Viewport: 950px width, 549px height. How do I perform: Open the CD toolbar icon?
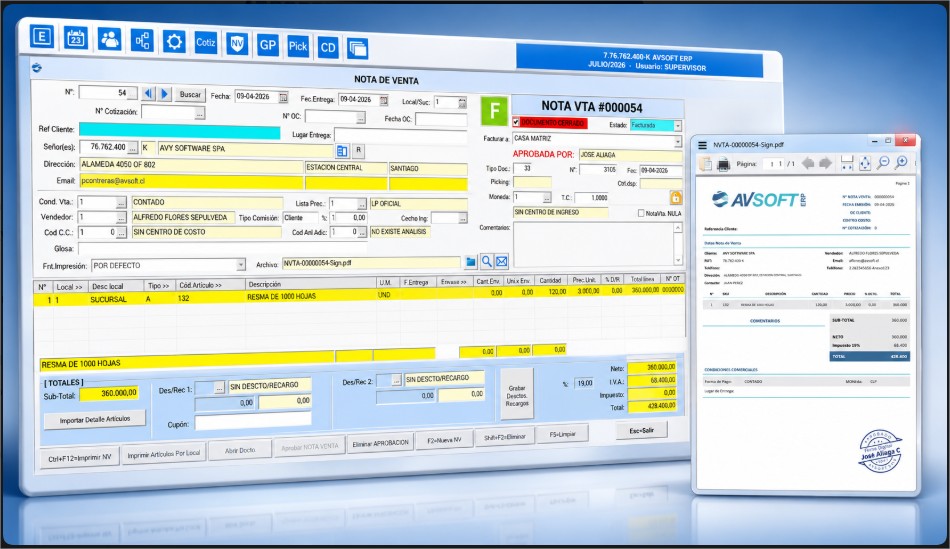pos(328,47)
